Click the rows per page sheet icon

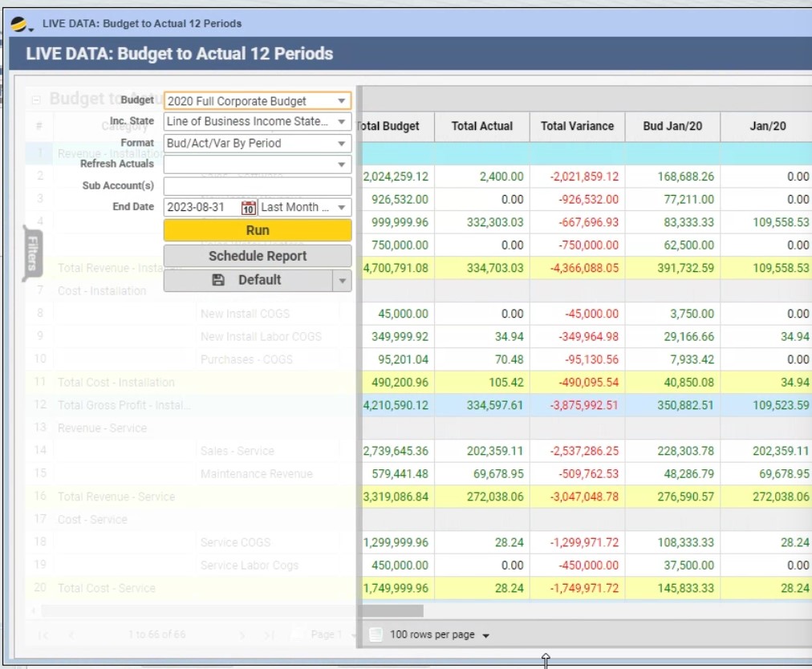point(375,635)
